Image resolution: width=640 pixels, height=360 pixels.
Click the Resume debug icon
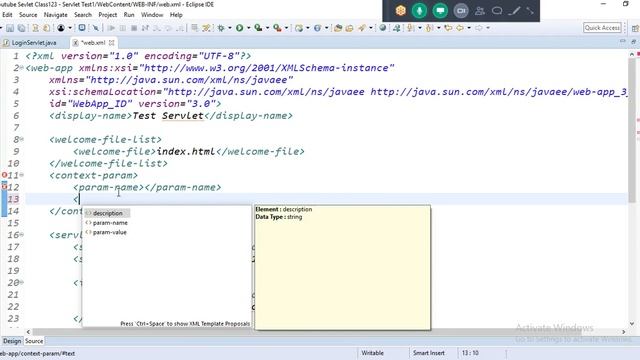[111, 28]
